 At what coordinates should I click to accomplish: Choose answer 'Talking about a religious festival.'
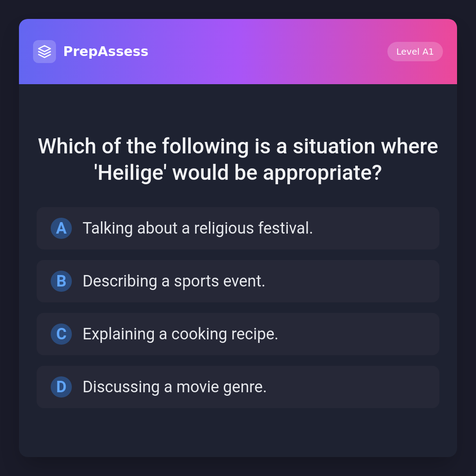point(197,228)
